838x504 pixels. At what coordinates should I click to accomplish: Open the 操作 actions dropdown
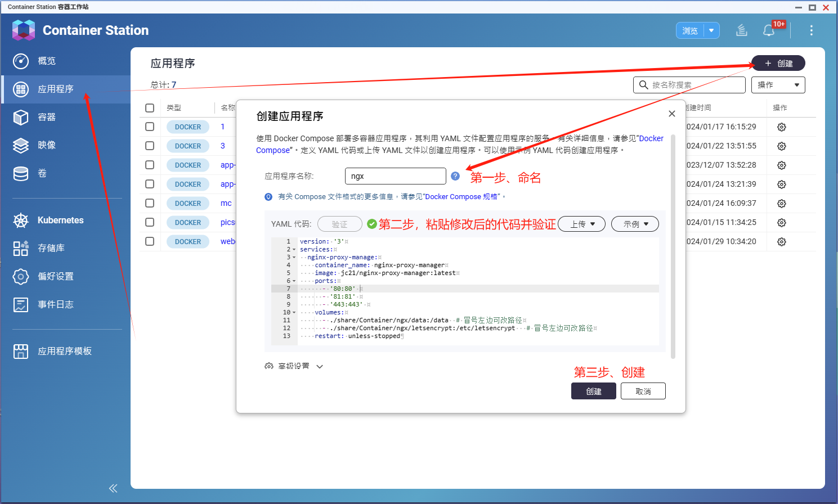pyautogui.click(x=778, y=85)
